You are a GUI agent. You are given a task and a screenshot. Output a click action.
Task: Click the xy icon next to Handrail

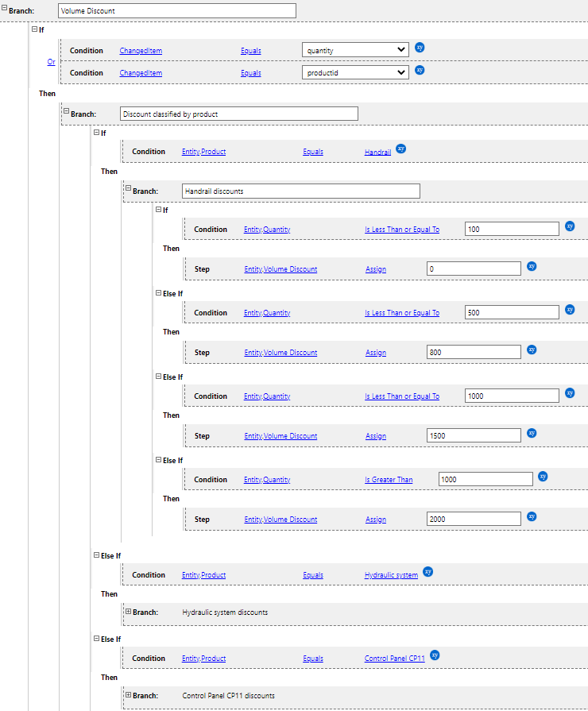click(x=400, y=149)
